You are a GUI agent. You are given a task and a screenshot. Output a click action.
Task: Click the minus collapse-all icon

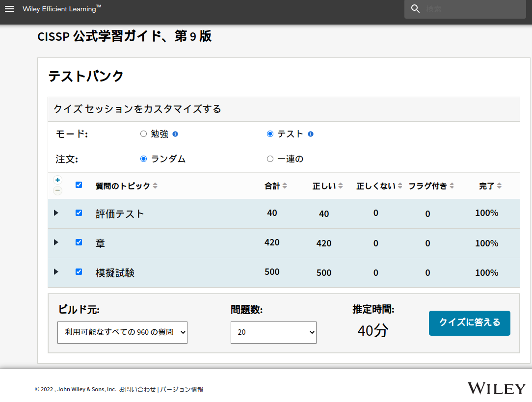point(58,190)
